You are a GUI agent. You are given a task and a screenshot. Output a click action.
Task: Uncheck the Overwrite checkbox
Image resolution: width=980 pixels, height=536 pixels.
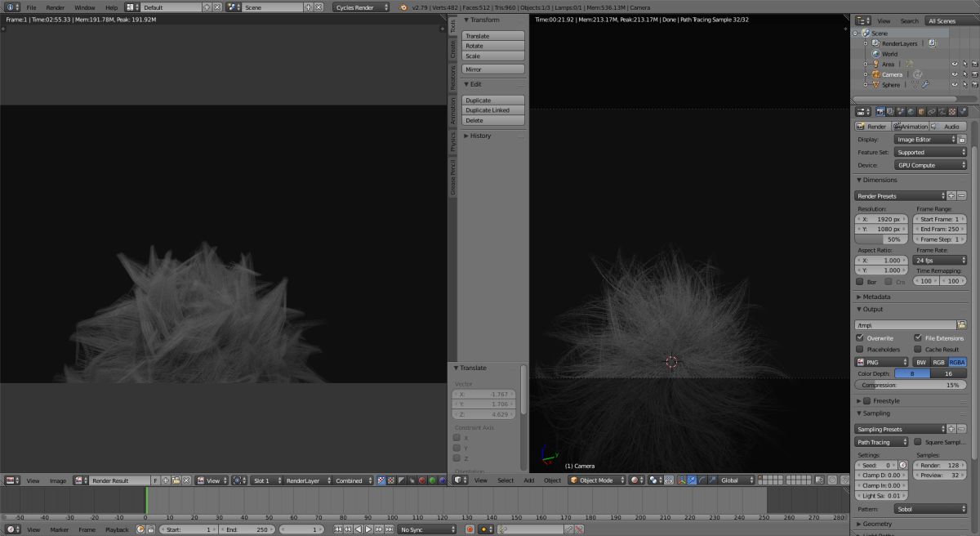point(860,338)
